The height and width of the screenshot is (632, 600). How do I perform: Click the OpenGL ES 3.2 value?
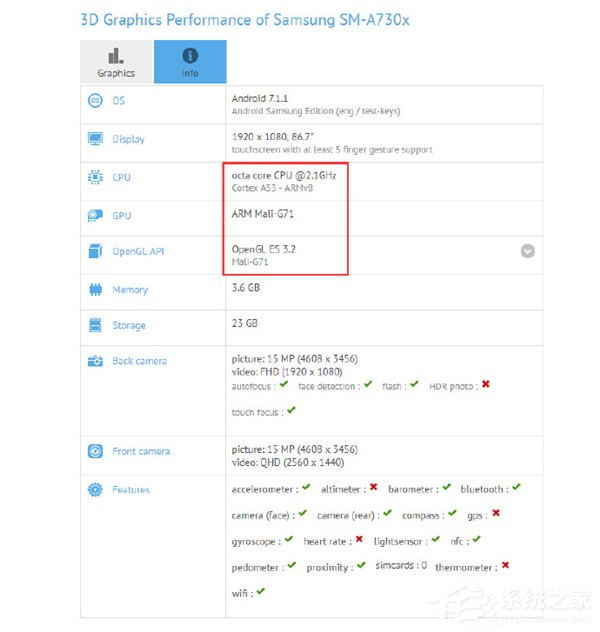(x=264, y=249)
